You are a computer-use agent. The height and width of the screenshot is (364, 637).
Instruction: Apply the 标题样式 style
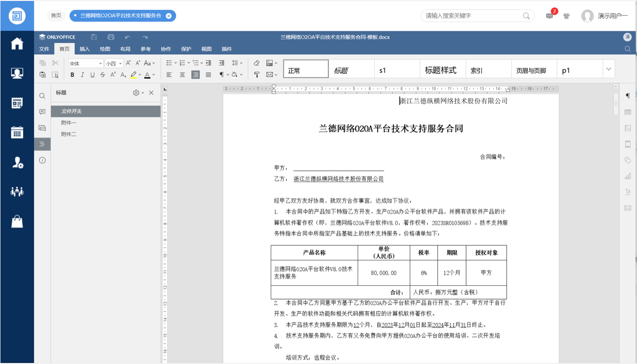440,70
